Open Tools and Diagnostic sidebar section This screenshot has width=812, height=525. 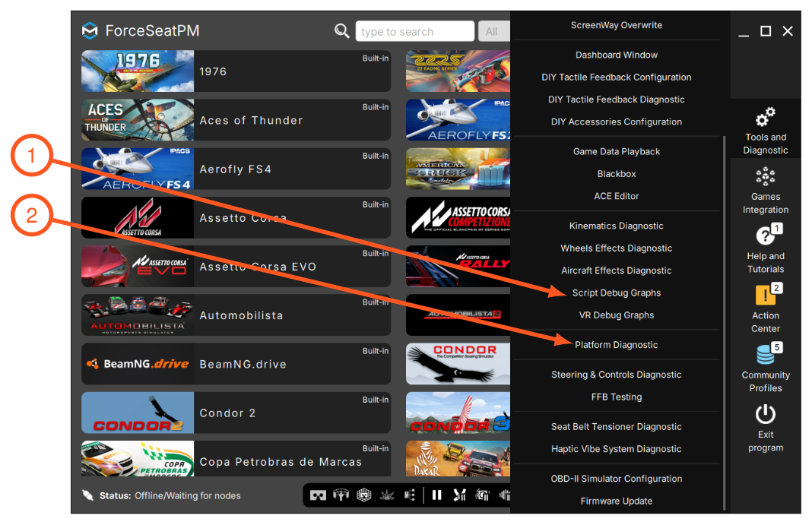765,131
